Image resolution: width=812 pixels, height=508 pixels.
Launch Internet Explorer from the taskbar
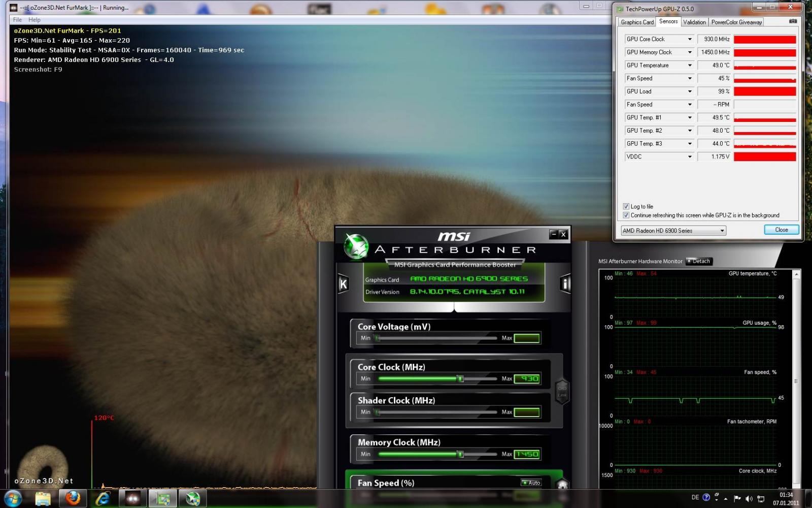coord(103,499)
